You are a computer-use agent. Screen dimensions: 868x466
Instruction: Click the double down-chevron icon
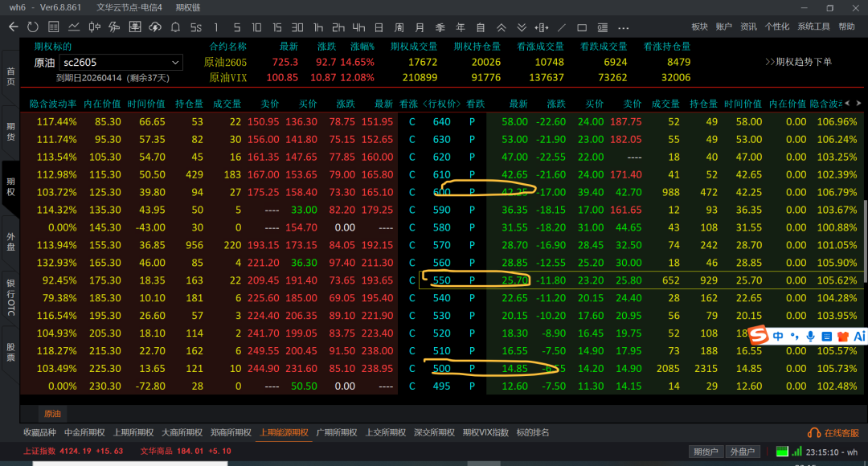click(x=522, y=27)
